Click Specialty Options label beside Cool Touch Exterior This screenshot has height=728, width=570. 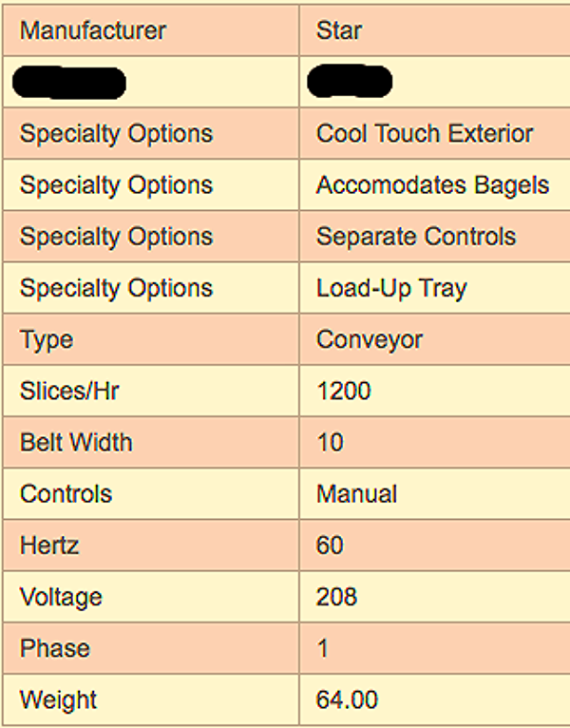[x=116, y=134]
